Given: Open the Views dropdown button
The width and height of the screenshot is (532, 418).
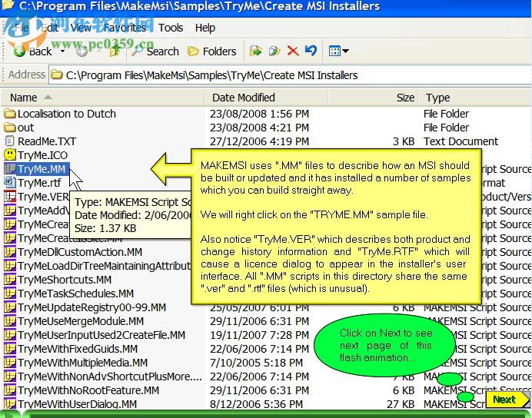Looking at the screenshot, I should tap(338, 51).
